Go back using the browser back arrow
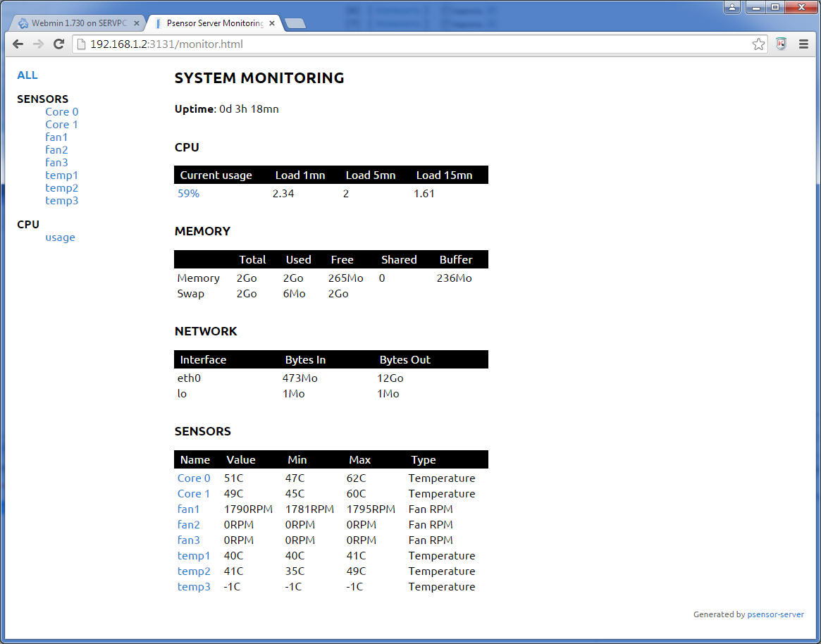The width and height of the screenshot is (821, 644). (18, 44)
